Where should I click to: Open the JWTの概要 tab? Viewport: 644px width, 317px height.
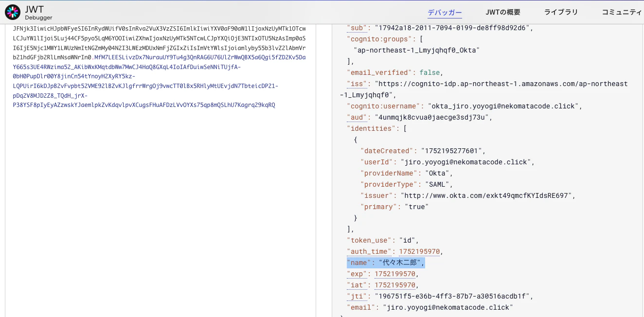click(503, 12)
